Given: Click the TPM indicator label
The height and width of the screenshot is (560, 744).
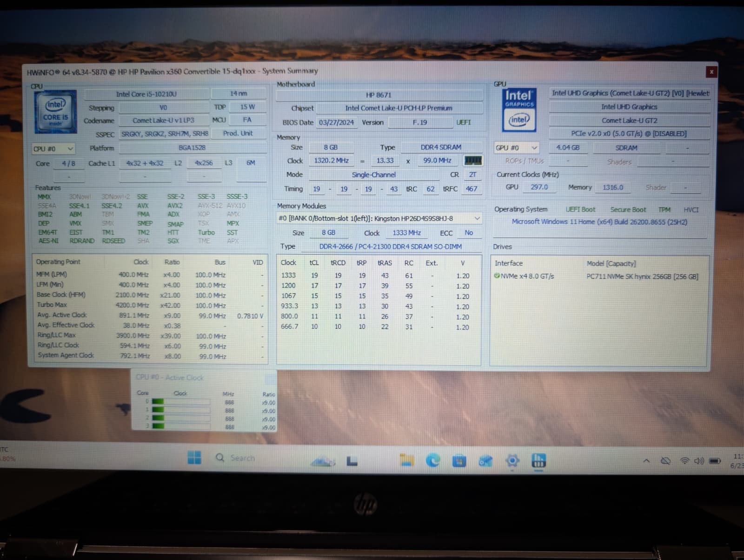Looking at the screenshot, I should point(664,210).
